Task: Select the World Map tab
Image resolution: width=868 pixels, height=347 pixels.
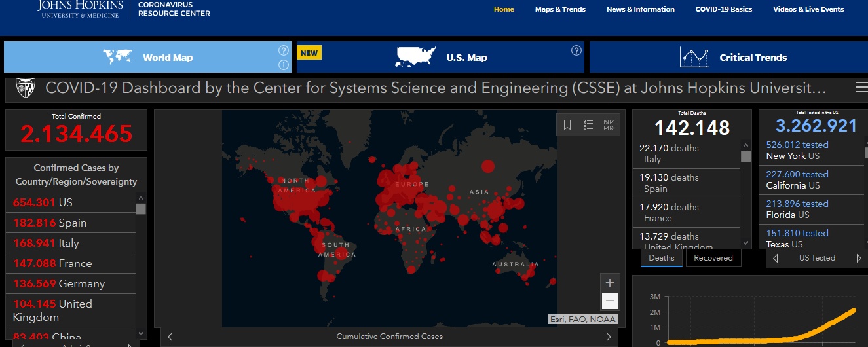Action: [147, 57]
